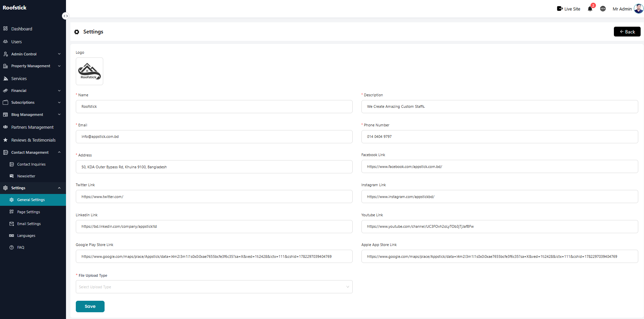This screenshot has height=319, width=644.
Task: Click the Twitter Link input field
Action: (214, 197)
